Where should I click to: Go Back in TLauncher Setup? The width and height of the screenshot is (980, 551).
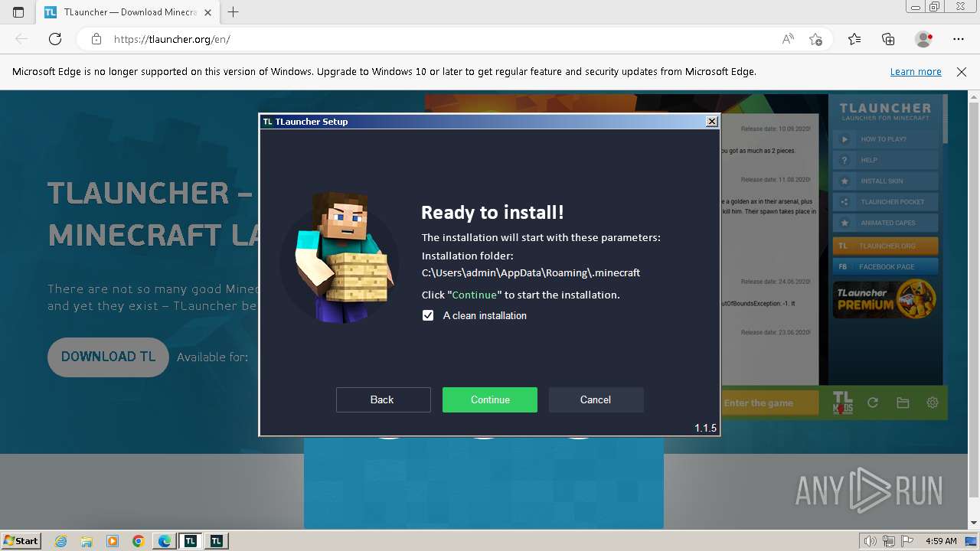tap(383, 399)
